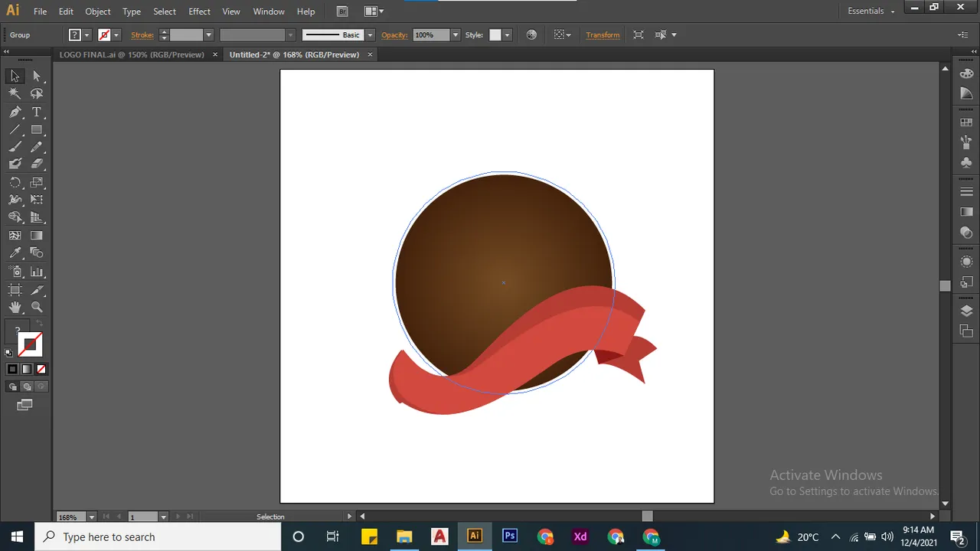Choose the Rectangle tool
Viewport: 980px width, 551px height.
[x=37, y=129]
